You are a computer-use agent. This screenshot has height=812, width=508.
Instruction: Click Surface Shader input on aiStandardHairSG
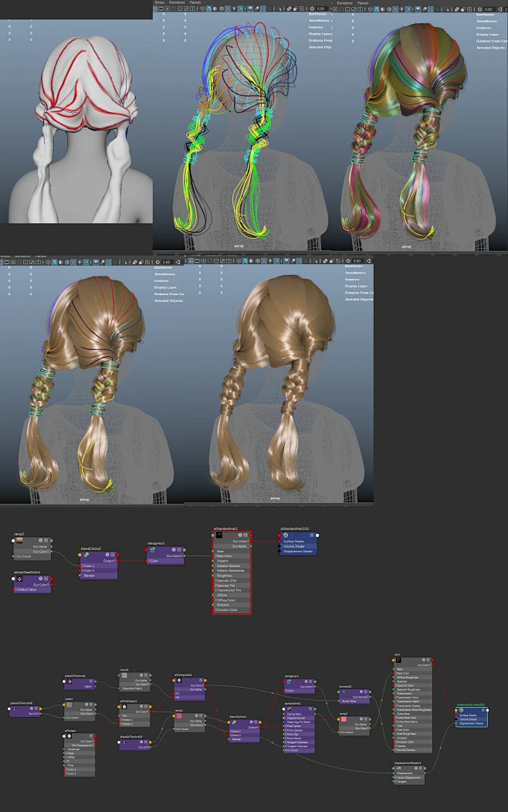point(295,542)
